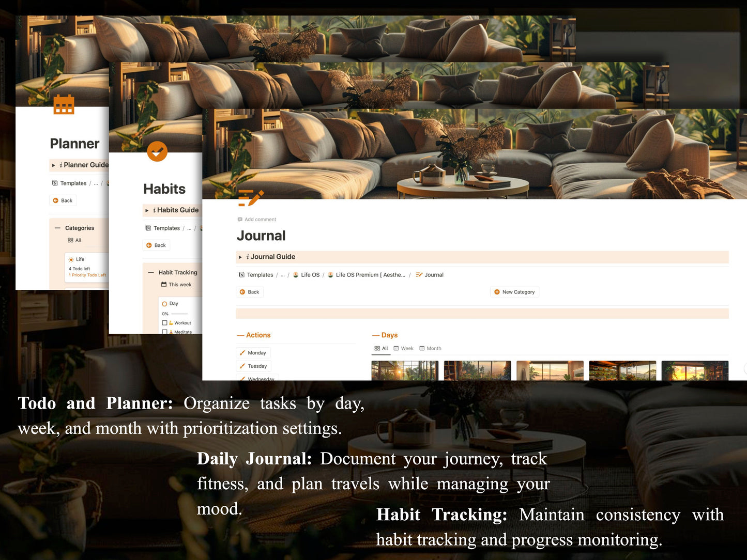The height and width of the screenshot is (560, 747).
Task: Click the New Category button
Action: click(515, 292)
